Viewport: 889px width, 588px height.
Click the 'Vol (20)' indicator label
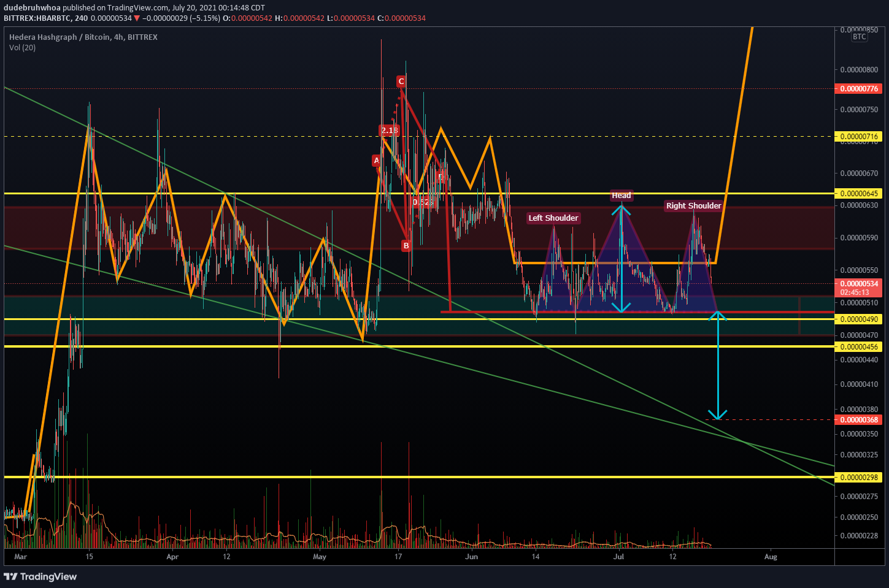point(22,48)
